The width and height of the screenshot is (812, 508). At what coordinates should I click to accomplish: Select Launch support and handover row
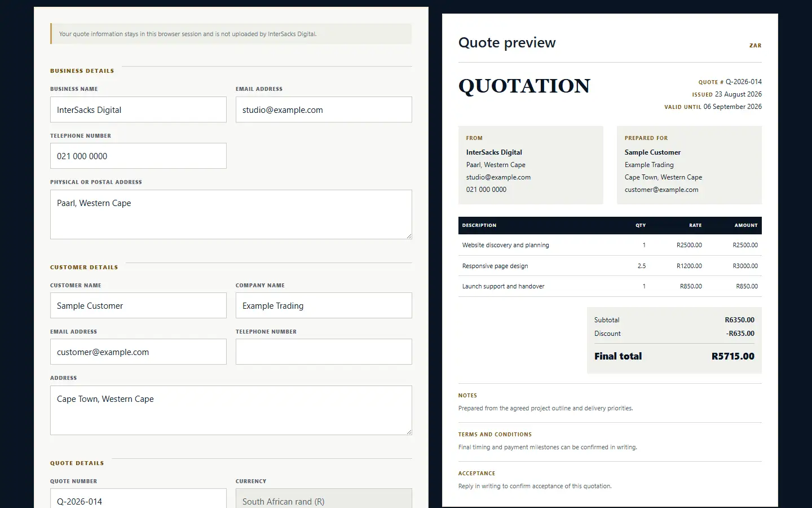pos(610,286)
